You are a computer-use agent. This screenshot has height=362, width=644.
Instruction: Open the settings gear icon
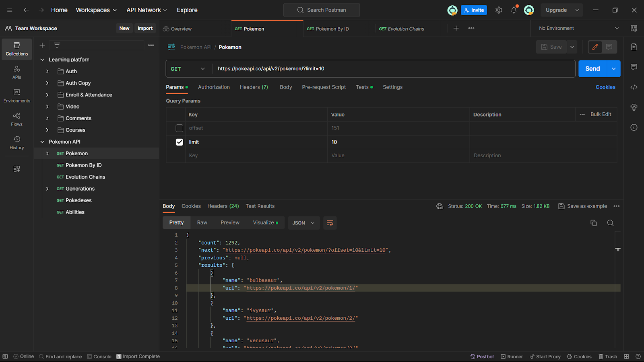point(499,10)
